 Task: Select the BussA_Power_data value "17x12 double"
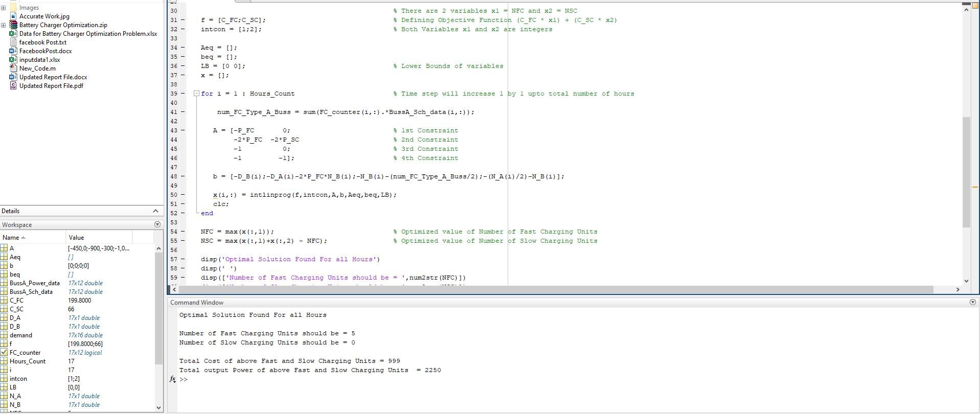[85, 283]
